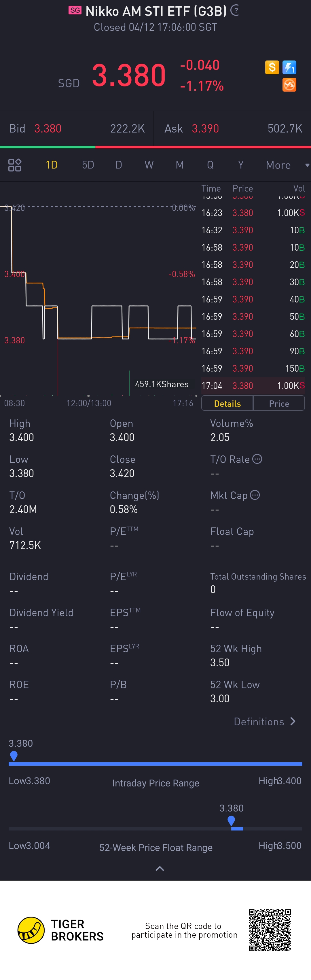Tap the yellow dollar sign icon
Screen dimensions: 311x980
(x=272, y=67)
